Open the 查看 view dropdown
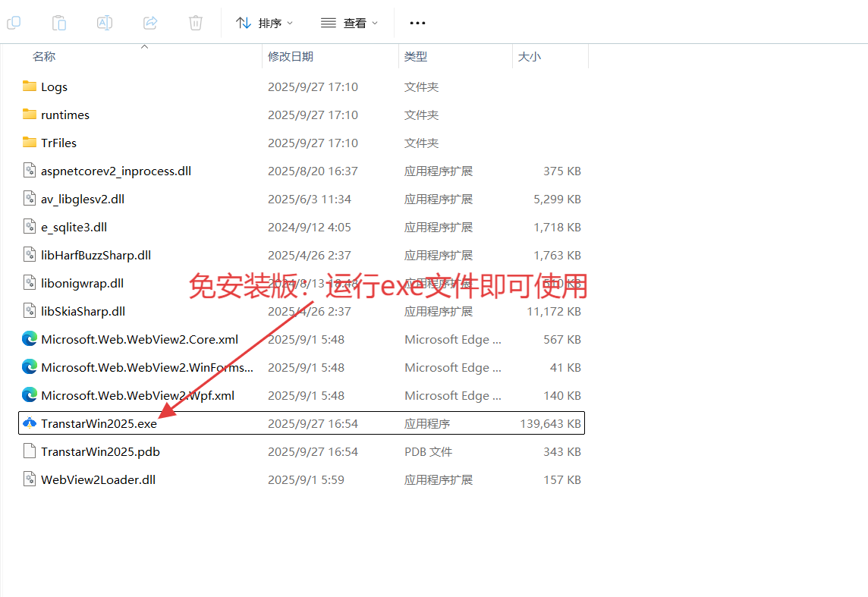Screen dimensions: 868x597 tap(349, 23)
